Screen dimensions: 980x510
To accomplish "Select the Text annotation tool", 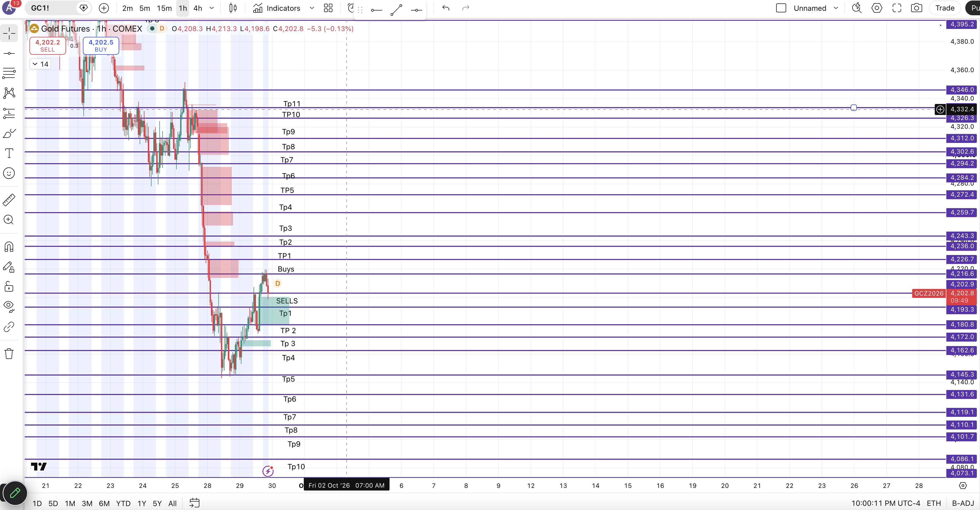I will click(x=9, y=153).
